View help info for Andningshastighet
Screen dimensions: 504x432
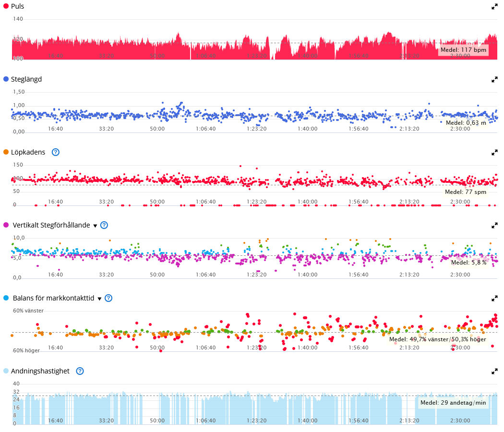[x=80, y=371]
